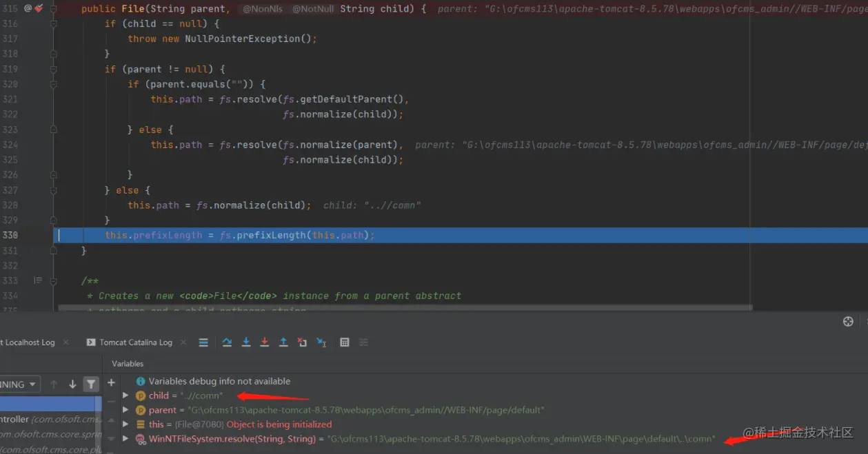Viewport: 868px width, 454px height.
Task: Close the Tomcat Catalina Log tab
Action: coord(183,342)
